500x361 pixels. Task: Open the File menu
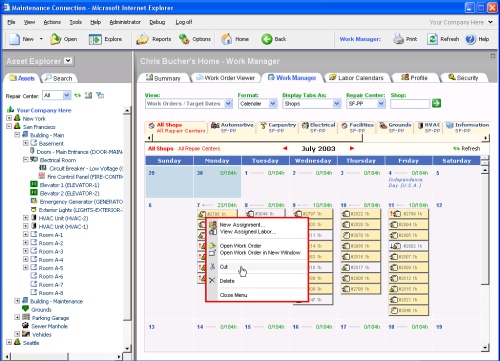pos(11,22)
